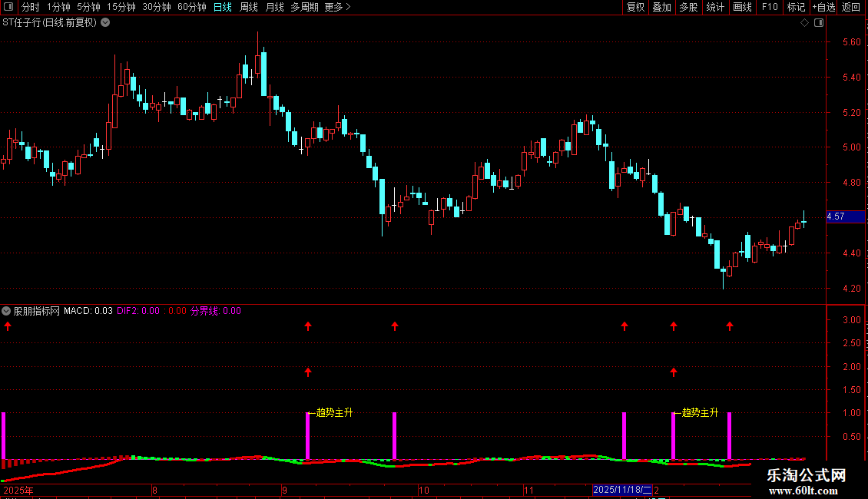The image size is (868, 499).
Task: Click the 2025年 label on time axis
Action: click(x=18, y=490)
